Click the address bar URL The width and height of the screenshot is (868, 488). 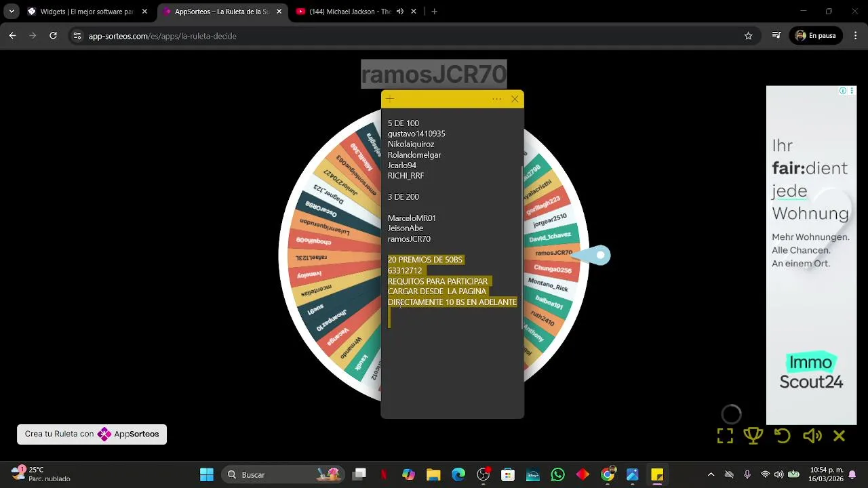pyautogui.click(x=163, y=36)
